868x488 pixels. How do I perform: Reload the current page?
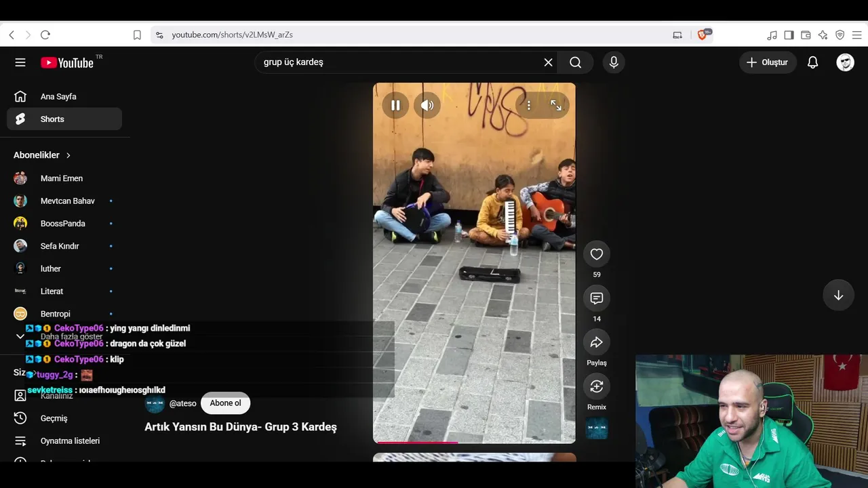(x=45, y=35)
